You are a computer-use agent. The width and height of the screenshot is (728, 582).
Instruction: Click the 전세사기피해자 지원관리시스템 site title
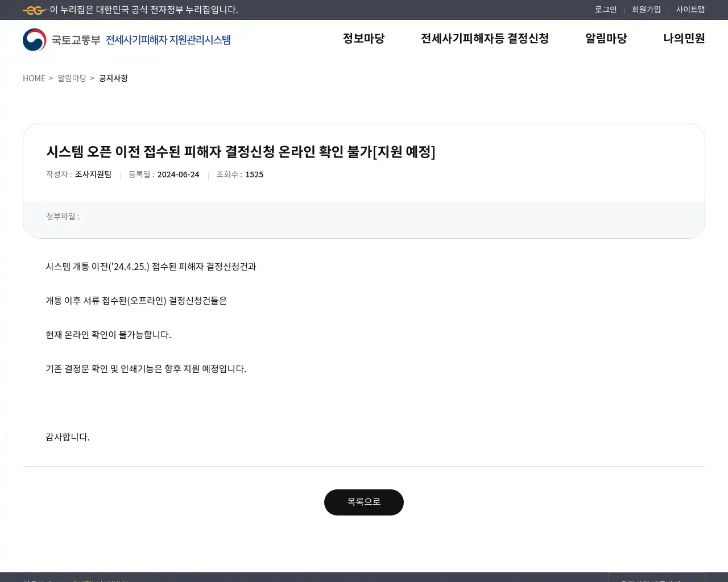tap(168, 40)
